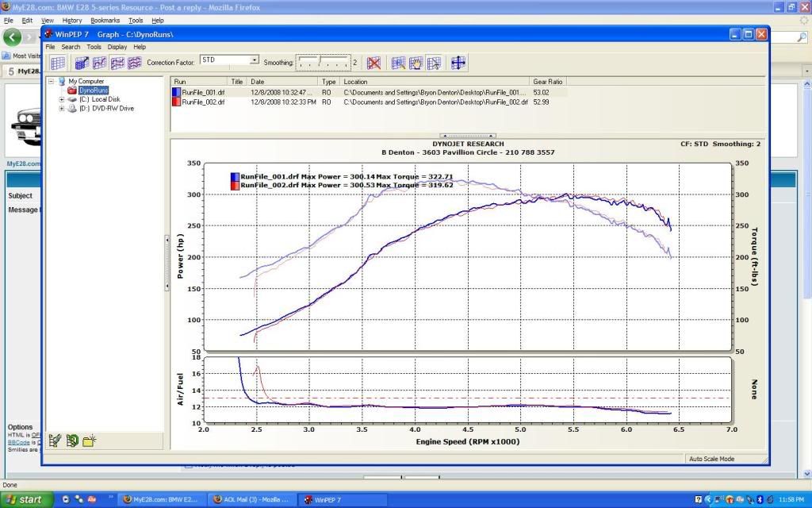Expand the (C:) Local Disk node
The width and height of the screenshot is (812, 508).
pos(62,99)
